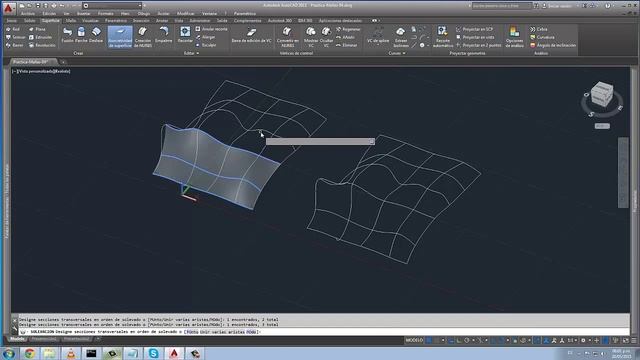The width and height of the screenshot is (640, 360).
Task: Switch to the Malla ribbon tab
Action: (71, 20)
